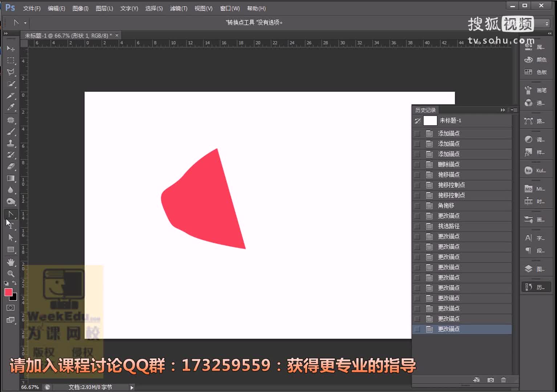The image size is (557, 392).
Task: Set history brush source for 拖移锚点
Action: pos(418,175)
